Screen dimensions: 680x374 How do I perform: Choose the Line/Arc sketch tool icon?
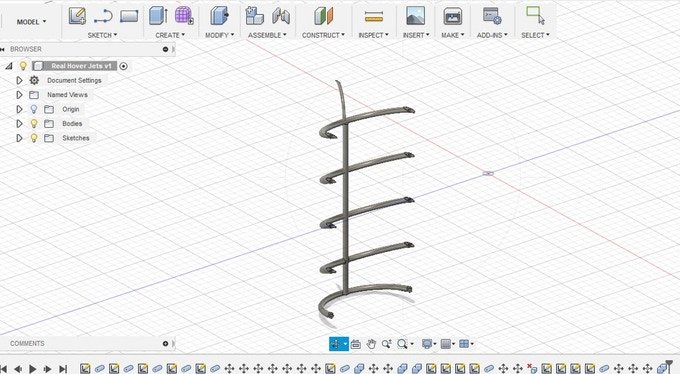pos(103,16)
